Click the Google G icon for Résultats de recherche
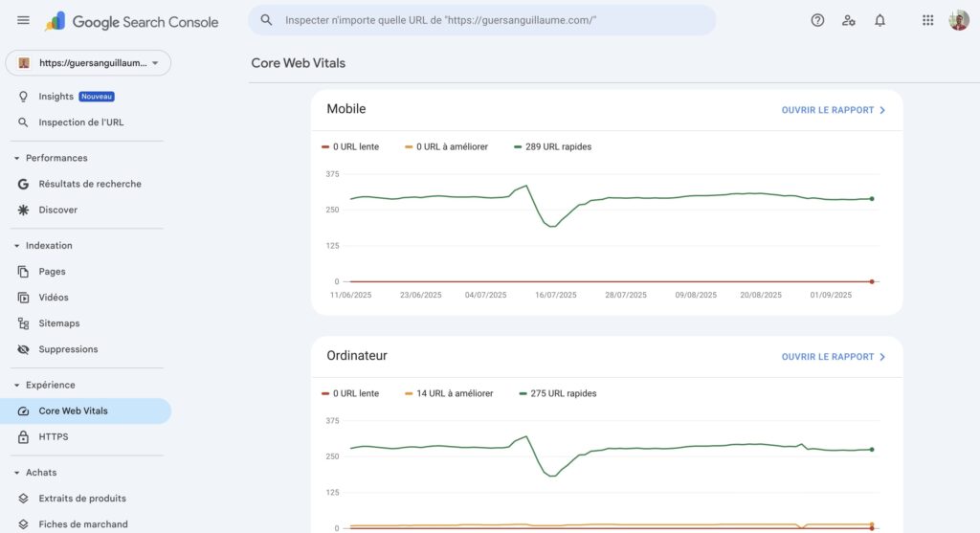980x533 pixels. point(23,184)
